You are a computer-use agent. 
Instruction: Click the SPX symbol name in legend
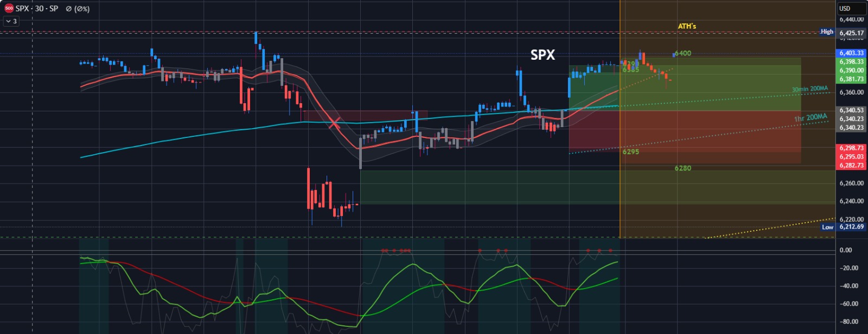[22, 9]
